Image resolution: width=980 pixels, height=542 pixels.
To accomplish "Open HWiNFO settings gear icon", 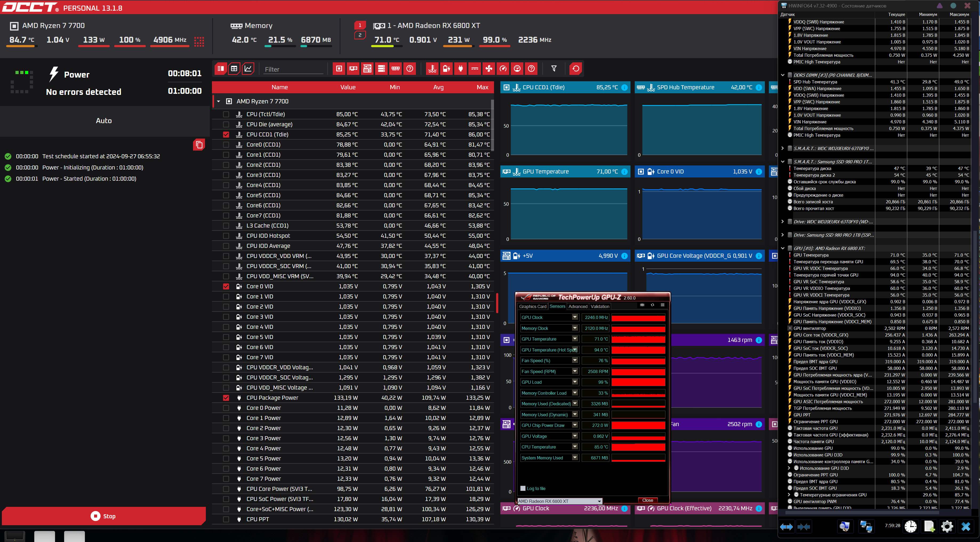I will (x=947, y=526).
